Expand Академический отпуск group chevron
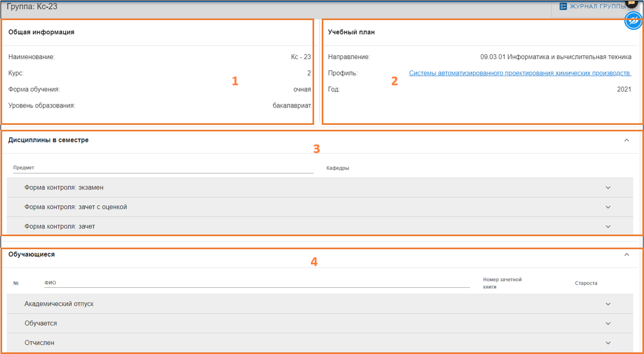Image resolution: width=644 pixels, height=354 pixels. pos(608,304)
